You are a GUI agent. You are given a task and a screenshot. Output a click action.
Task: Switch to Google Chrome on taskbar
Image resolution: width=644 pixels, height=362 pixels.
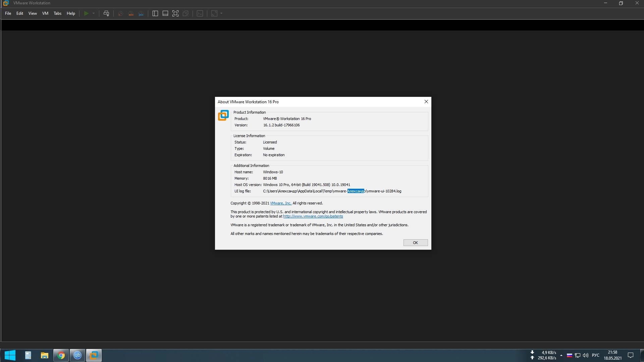tap(61, 355)
